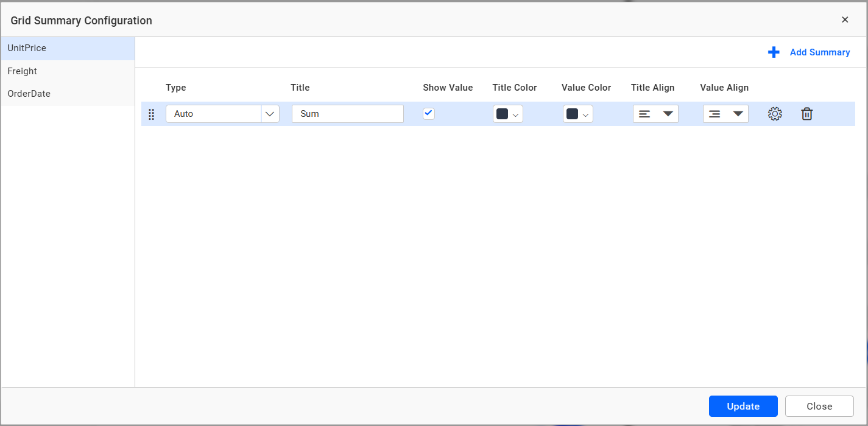
Task: Open the Title Align dropdown
Action: (668, 113)
